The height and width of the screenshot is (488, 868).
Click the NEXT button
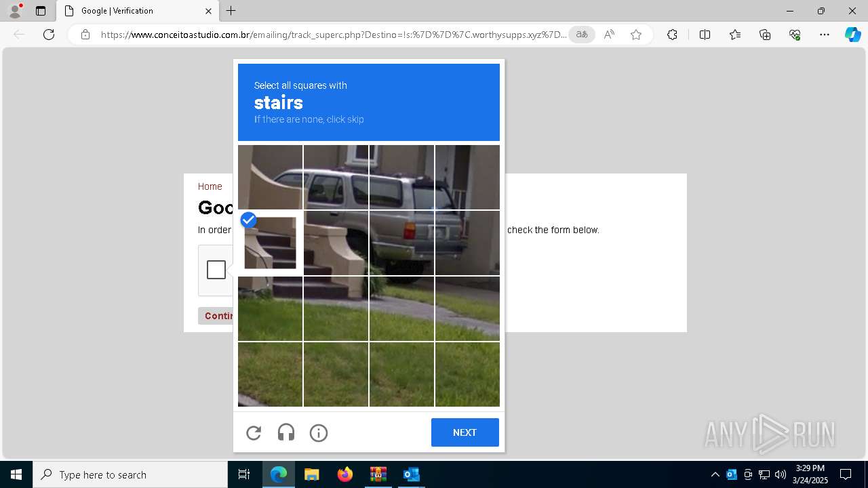click(x=465, y=432)
